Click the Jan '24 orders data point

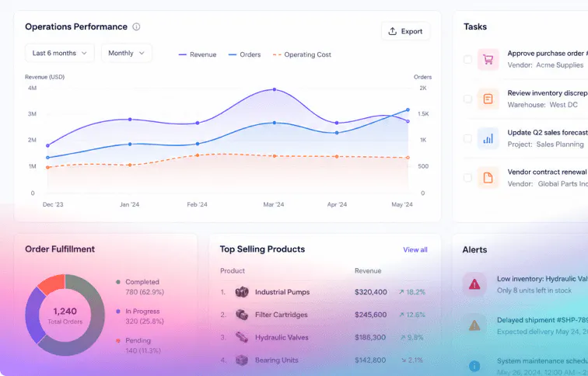coord(130,144)
